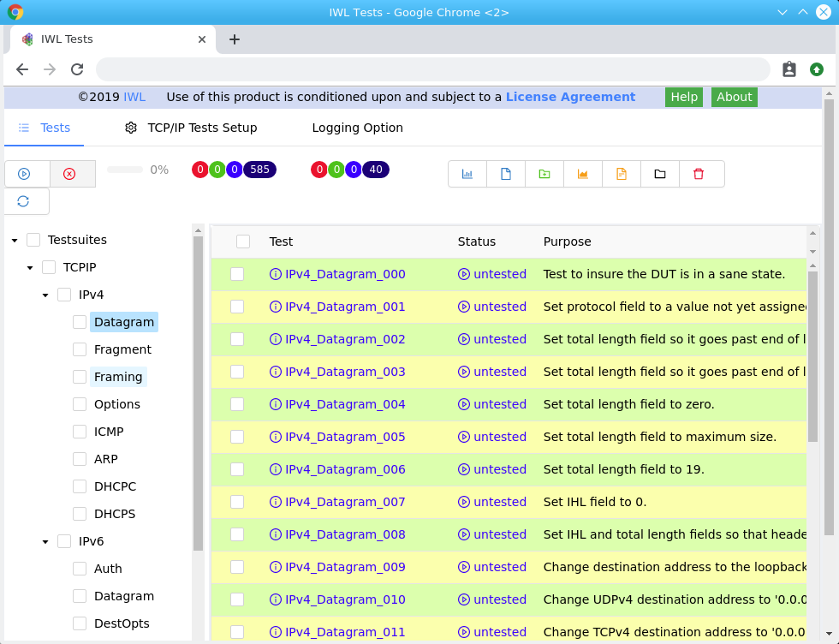Click the gear icon beside TCP/IP Tests Setup
Image resolution: width=839 pixels, height=644 pixels.
pos(131,127)
